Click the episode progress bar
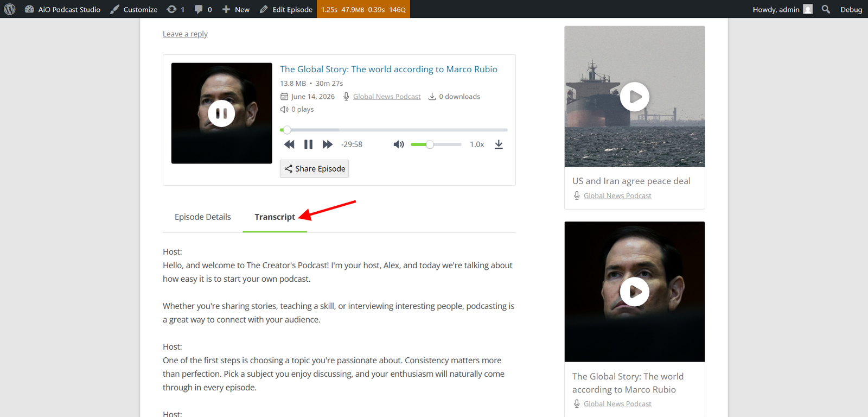 tap(394, 130)
